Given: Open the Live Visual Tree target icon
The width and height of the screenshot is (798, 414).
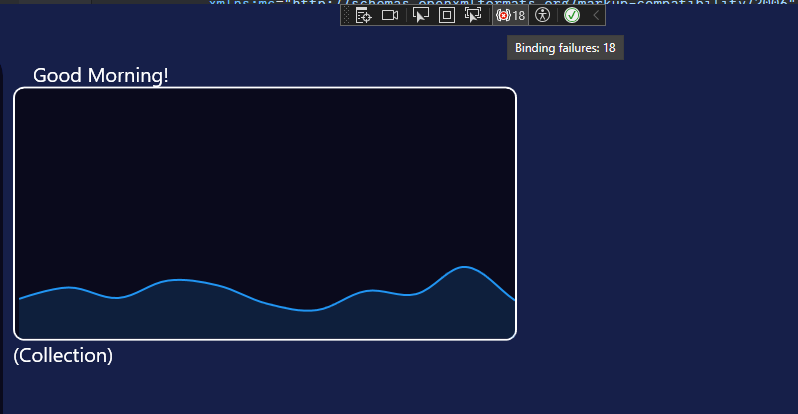Looking at the screenshot, I should (x=363, y=15).
